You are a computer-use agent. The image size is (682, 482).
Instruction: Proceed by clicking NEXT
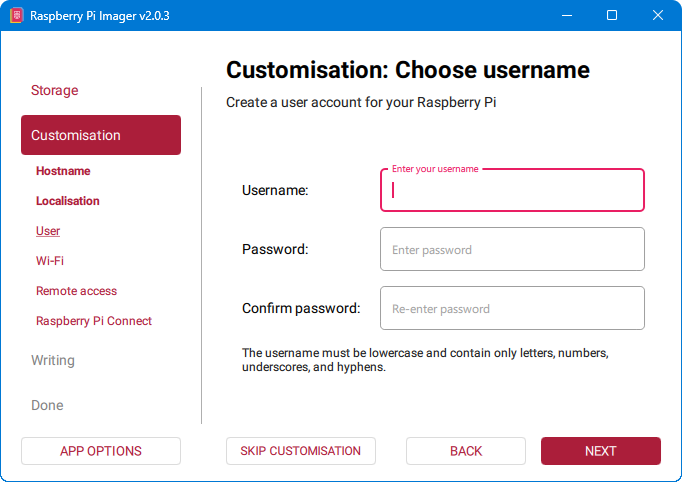(601, 451)
